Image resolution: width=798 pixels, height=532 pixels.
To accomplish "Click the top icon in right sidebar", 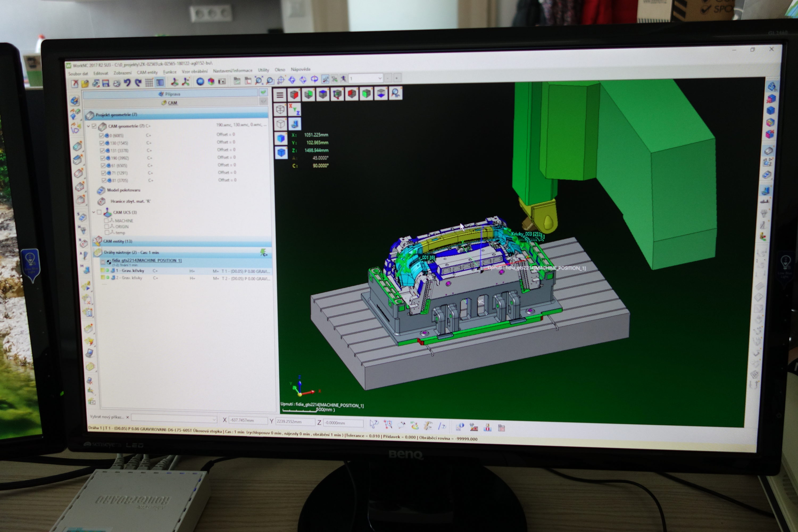I will (772, 86).
